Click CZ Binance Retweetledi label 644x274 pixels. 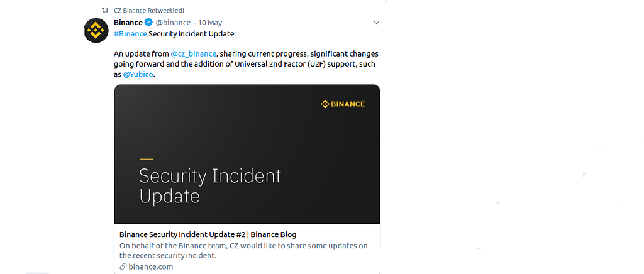click(148, 10)
